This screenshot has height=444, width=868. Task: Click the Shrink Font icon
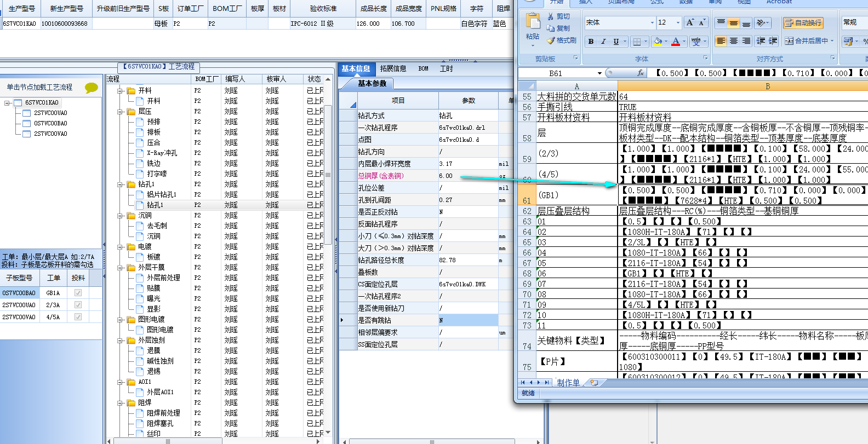(702, 22)
